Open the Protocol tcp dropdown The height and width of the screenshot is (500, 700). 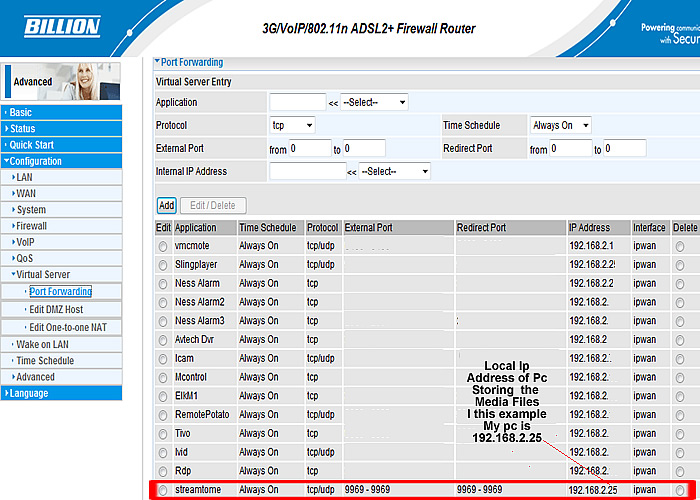click(x=292, y=125)
